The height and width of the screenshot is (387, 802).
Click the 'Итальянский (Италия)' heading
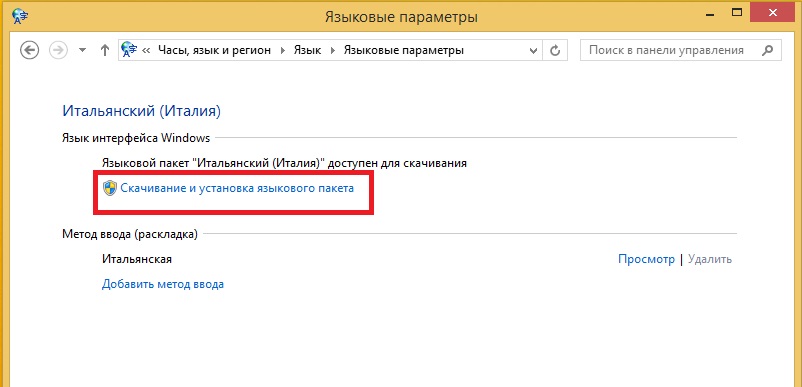point(141,111)
